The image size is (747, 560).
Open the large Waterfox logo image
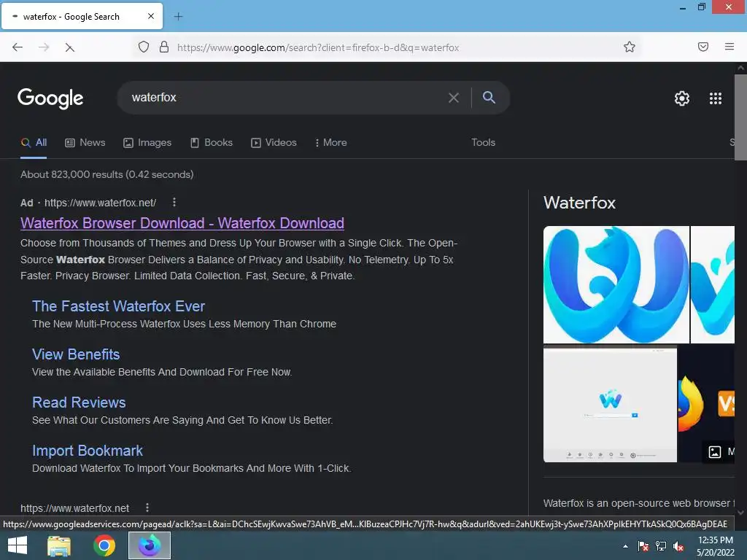[x=616, y=284]
